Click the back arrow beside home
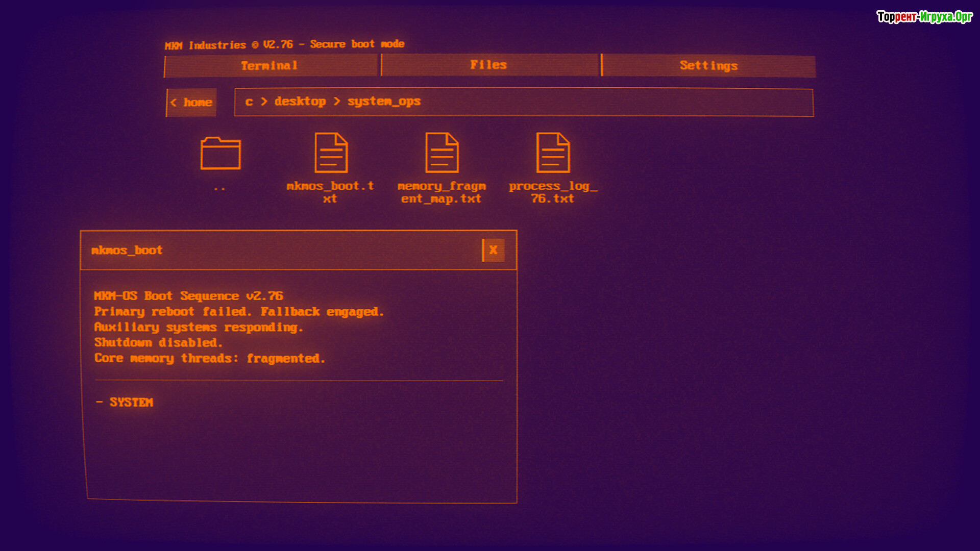The width and height of the screenshot is (980, 551). (x=174, y=103)
